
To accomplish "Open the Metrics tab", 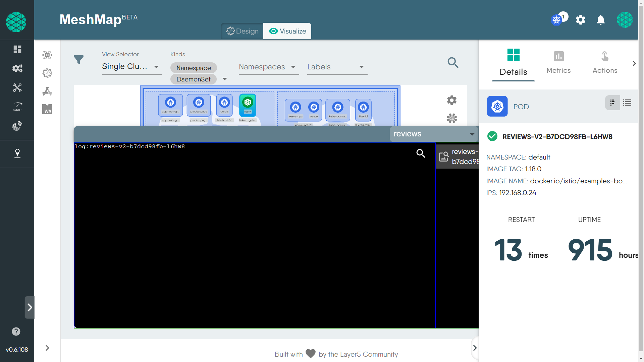I will pyautogui.click(x=558, y=63).
